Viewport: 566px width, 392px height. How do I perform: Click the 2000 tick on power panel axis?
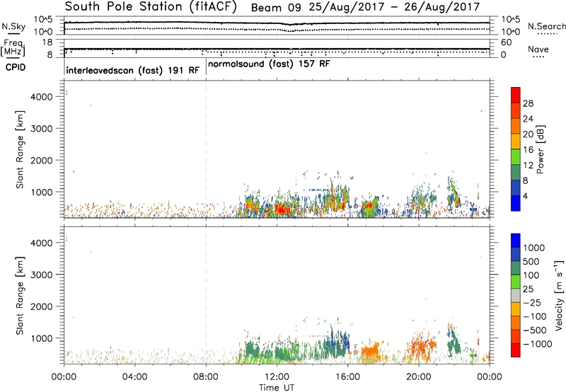point(42,160)
